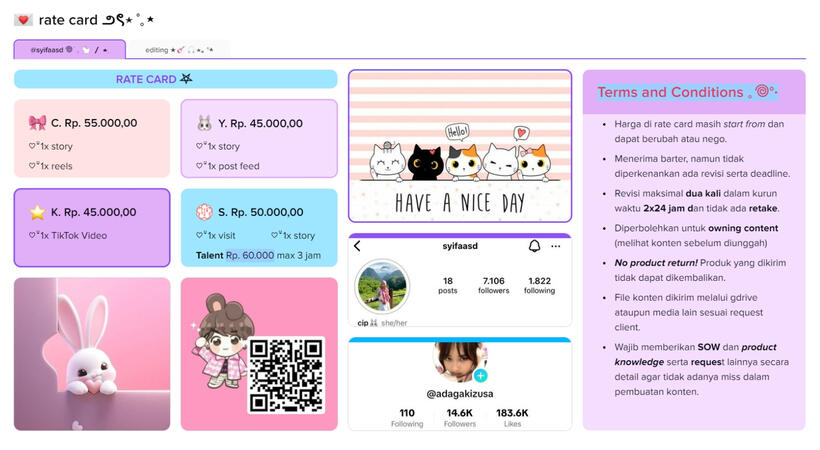Click the 'Terms and Conditions' heading

670,92
